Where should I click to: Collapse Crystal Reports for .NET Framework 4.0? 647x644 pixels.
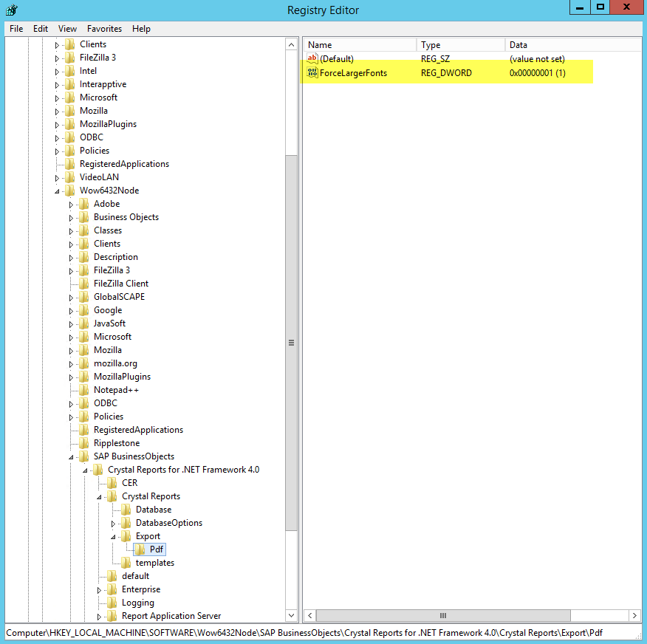85,470
